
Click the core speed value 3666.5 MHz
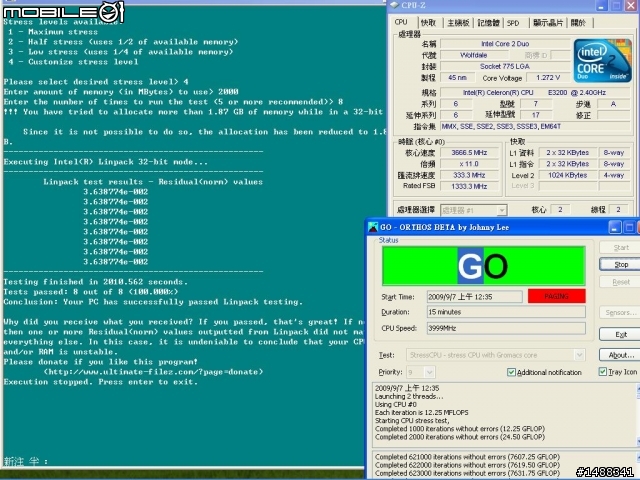tap(469, 153)
